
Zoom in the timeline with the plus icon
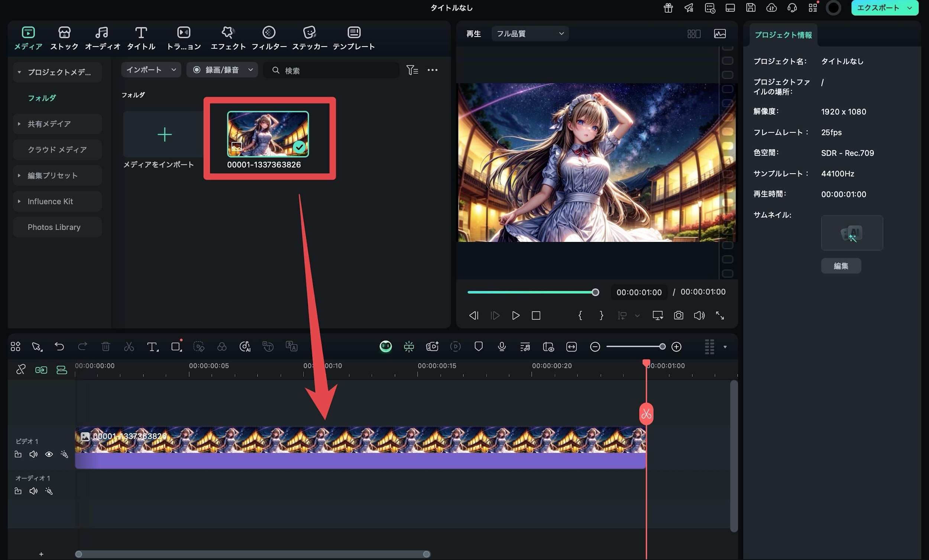[x=676, y=347]
